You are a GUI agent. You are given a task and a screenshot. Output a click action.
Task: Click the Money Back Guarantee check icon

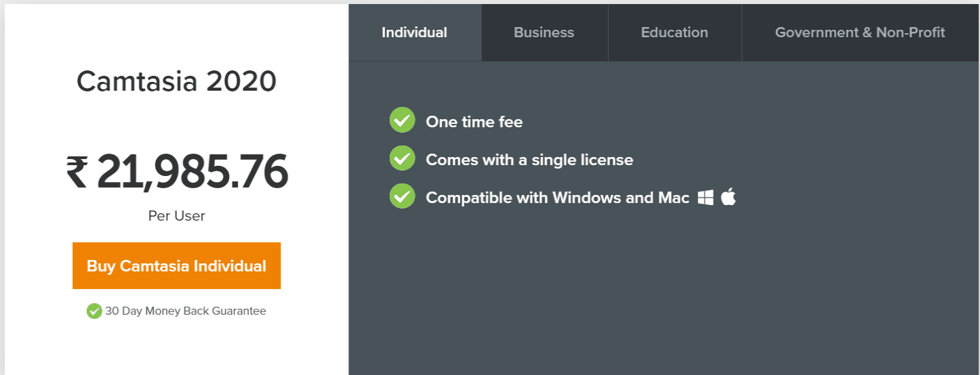click(x=94, y=311)
